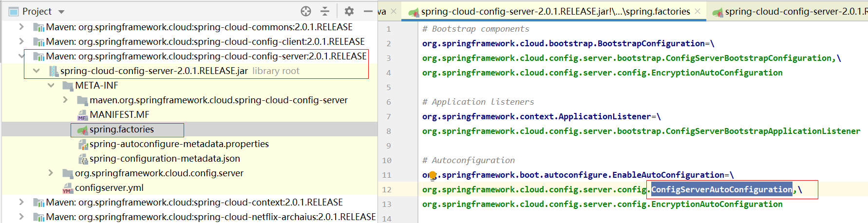Click the jar archive icon for library root
The width and height of the screenshot is (868, 223).
tap(53, 71)
